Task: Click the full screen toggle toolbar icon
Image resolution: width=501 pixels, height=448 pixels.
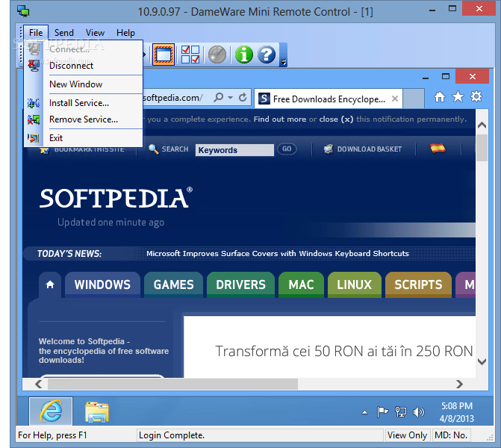Action: coord(164,55)
